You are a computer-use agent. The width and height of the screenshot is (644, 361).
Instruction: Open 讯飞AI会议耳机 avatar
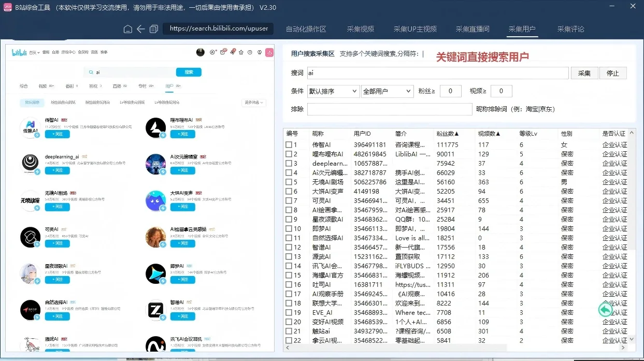pos(155,345)
